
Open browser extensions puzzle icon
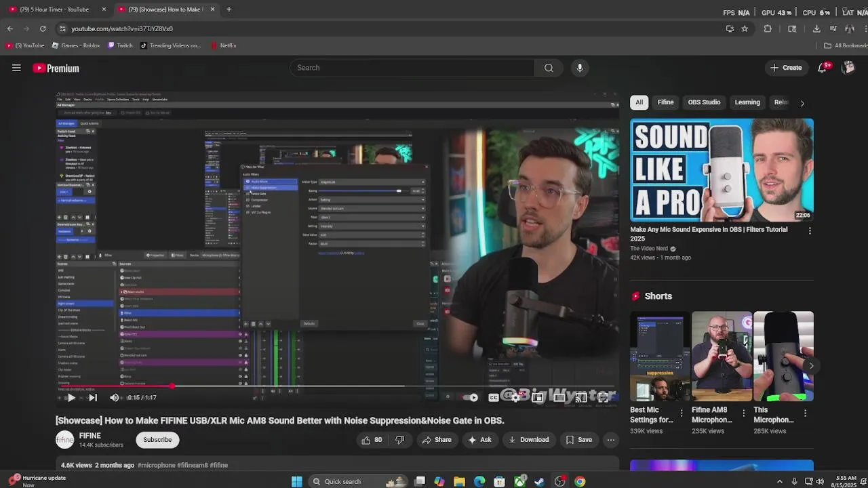pyautogui.click(x=768, y=28)
